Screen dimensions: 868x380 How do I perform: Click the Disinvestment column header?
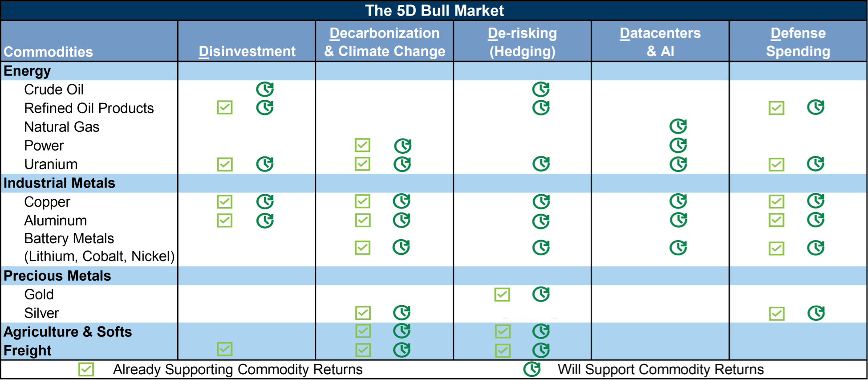pyautogui.click(x=247, y=51)
